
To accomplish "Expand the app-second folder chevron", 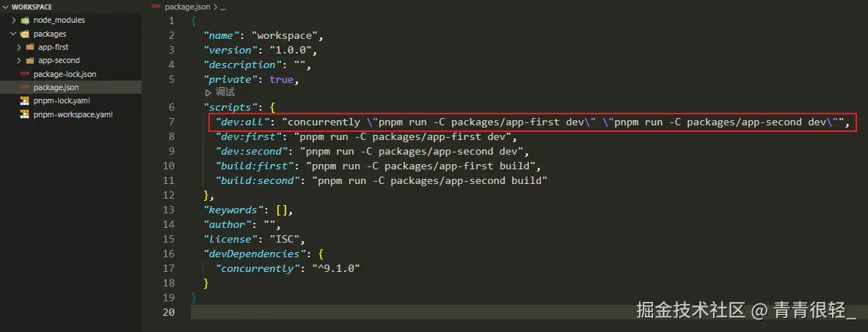I will 19,60.
